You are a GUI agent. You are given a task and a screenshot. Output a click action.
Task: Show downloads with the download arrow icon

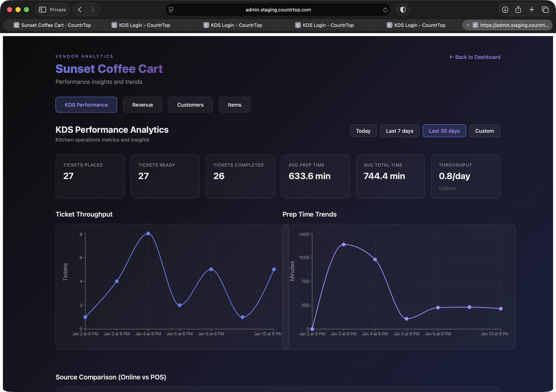coord(505,10)
